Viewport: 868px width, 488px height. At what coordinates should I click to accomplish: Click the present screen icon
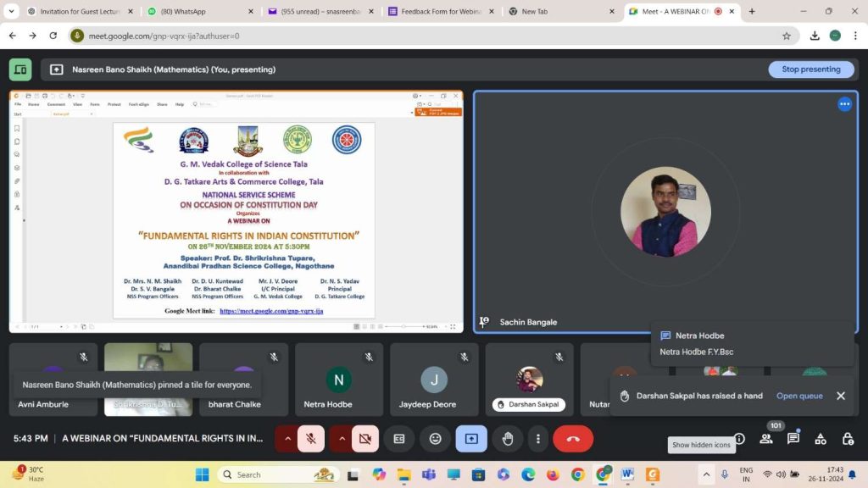click(x=471, y=439)
